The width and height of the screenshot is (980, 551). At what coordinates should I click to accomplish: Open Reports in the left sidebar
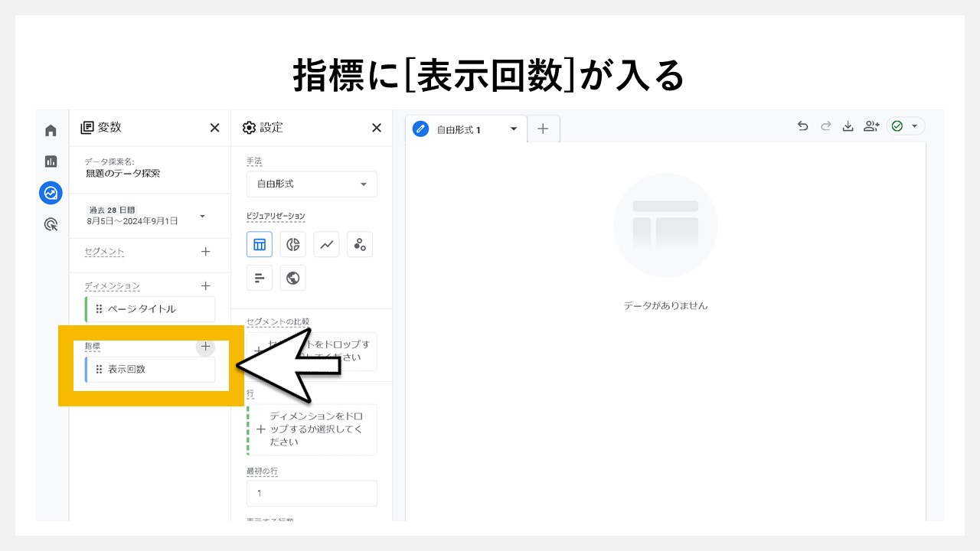[51, 161]
